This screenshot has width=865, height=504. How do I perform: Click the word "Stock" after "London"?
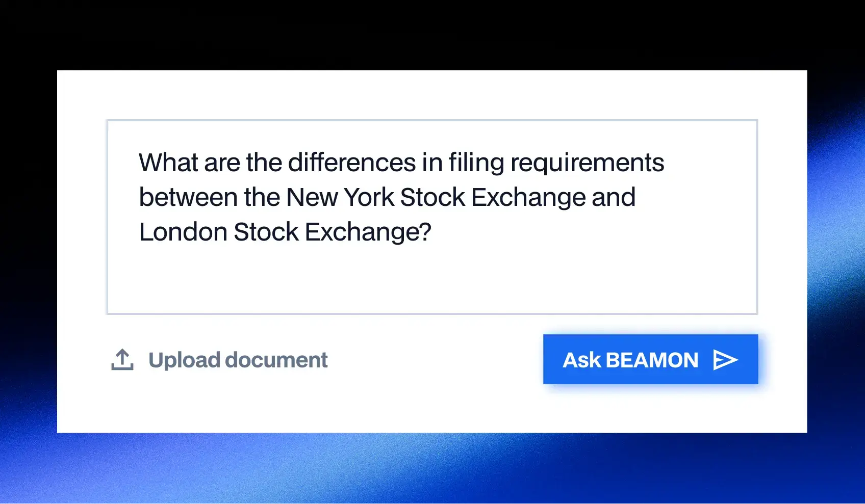(x=266, y=232)
